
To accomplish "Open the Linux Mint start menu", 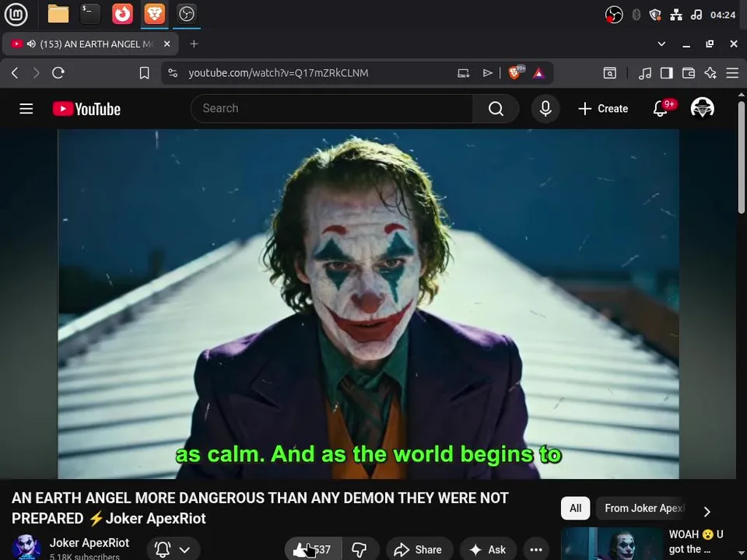I will pos(16,14).
